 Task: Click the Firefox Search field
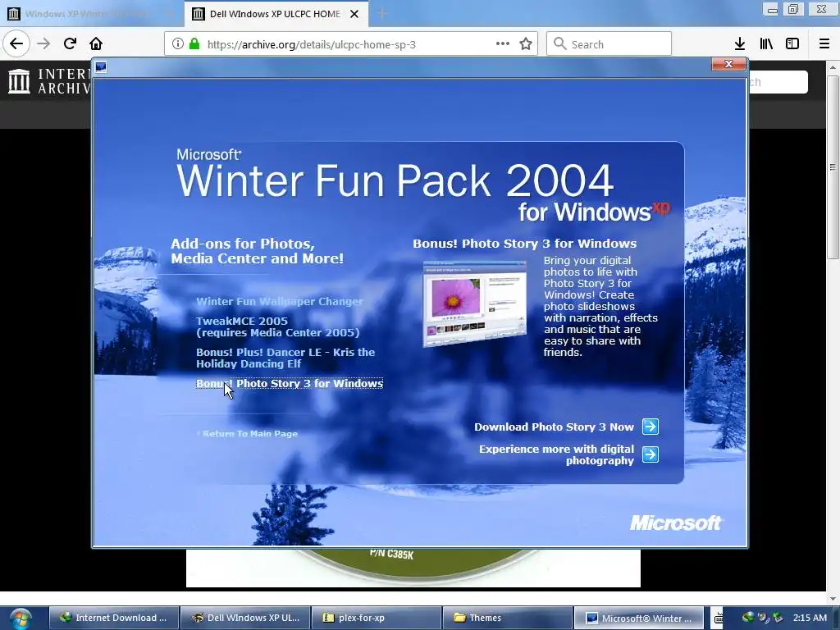[609, 44]
